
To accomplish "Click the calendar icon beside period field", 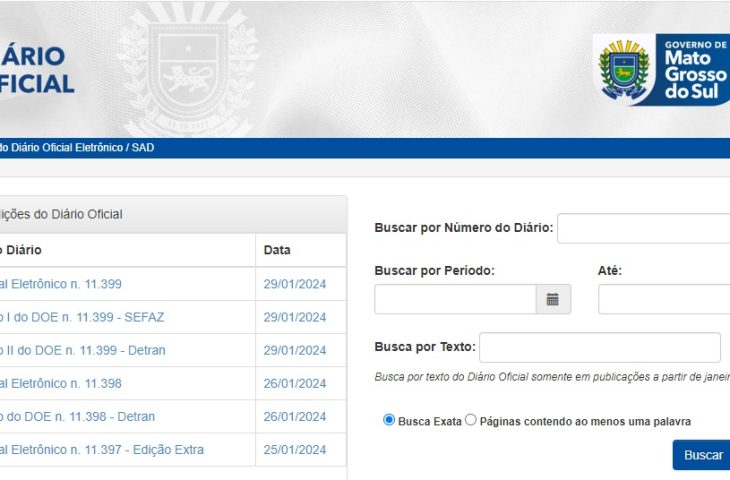I will pyautogui.click(x=553, y=299).
